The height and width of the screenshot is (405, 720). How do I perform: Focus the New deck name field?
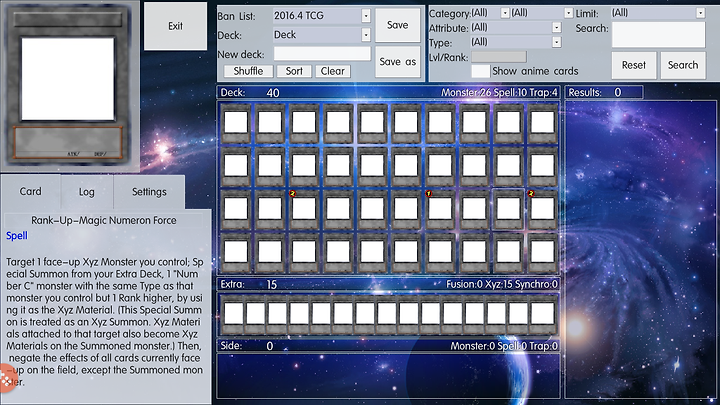(x=322, y=54)
